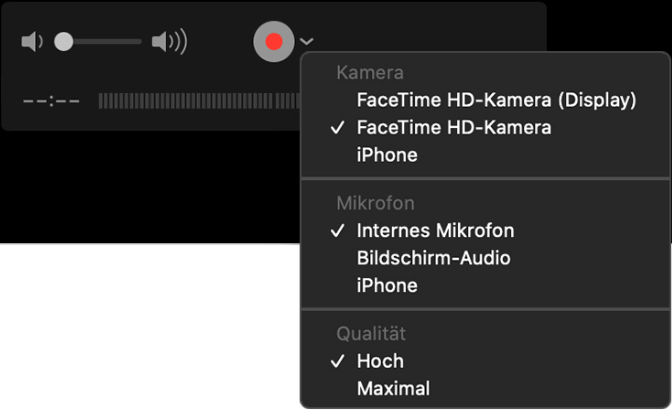Click the volume slider knob

[64, 42]
